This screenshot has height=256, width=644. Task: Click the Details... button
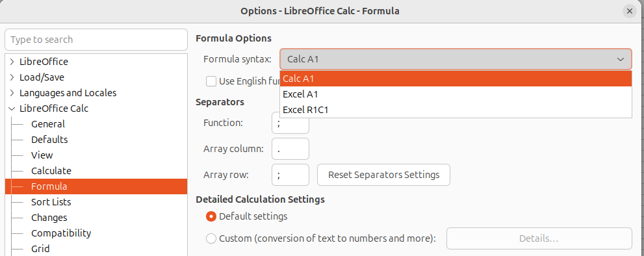tap(539, 238)
